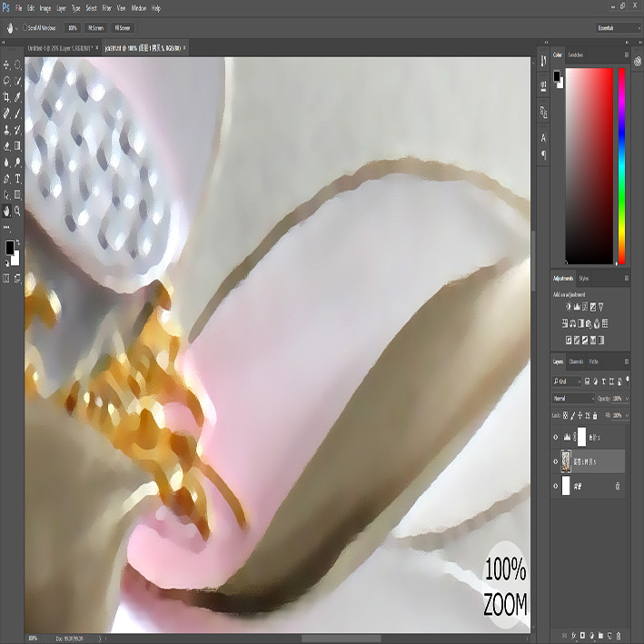Screen dimensions: 644x644
Task: Select the Horizontal Type tool
Action: point(17,179)
